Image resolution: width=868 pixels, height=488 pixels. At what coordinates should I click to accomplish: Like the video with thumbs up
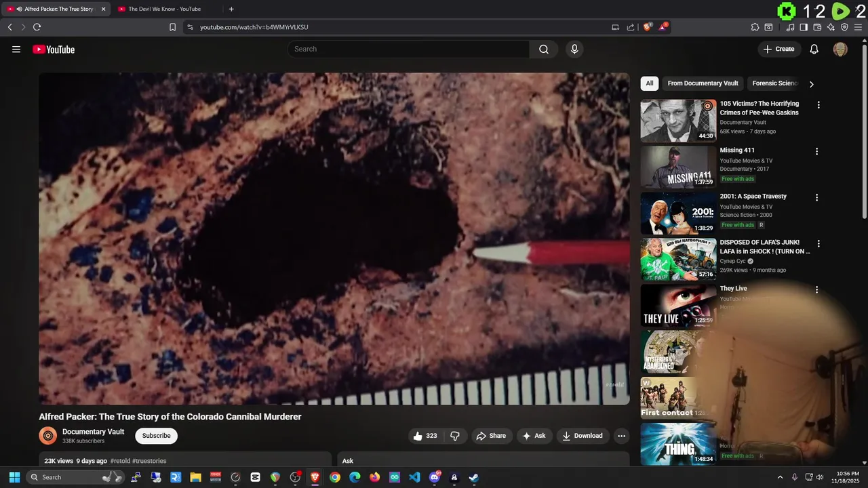point(425,436)
